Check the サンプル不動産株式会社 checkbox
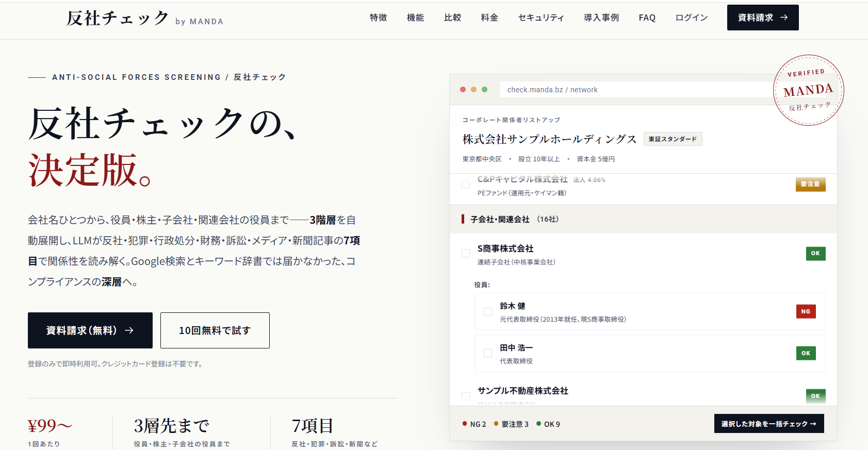868x450 pixels. (x=466, y=396)
